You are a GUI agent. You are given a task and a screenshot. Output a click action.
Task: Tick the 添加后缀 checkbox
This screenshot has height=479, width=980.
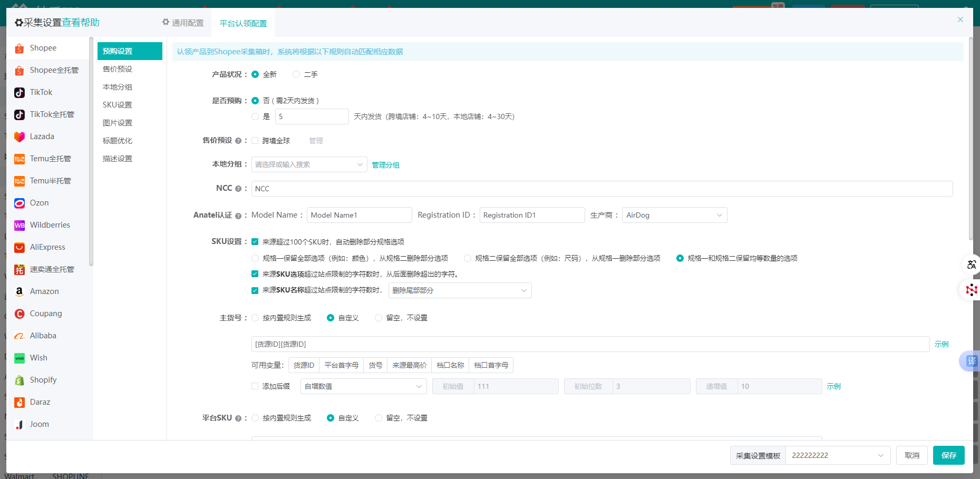[255, 386]
